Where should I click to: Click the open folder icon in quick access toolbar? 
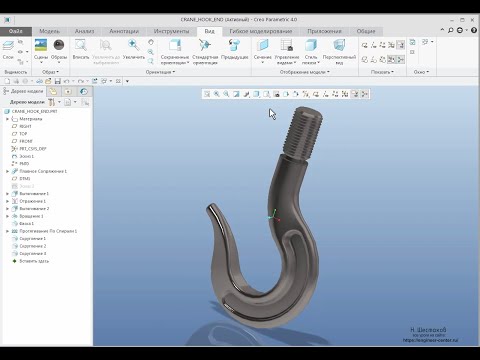[48, 81]
